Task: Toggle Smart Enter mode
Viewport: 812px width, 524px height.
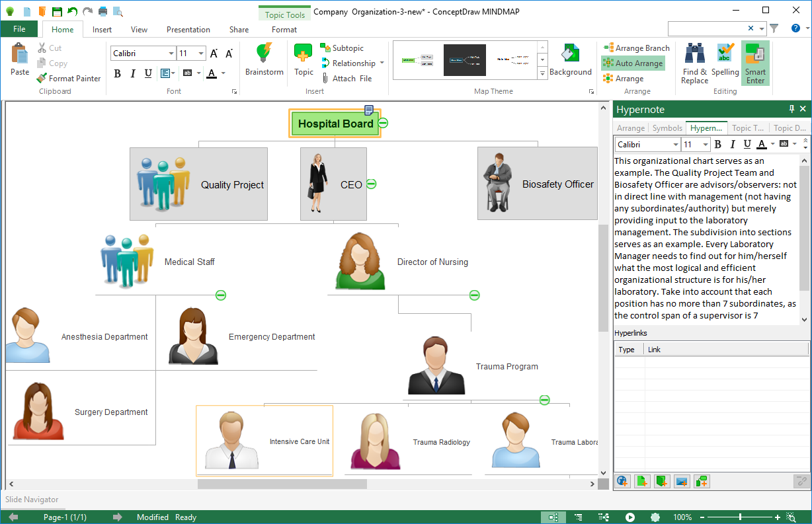Action: (755, 63)
